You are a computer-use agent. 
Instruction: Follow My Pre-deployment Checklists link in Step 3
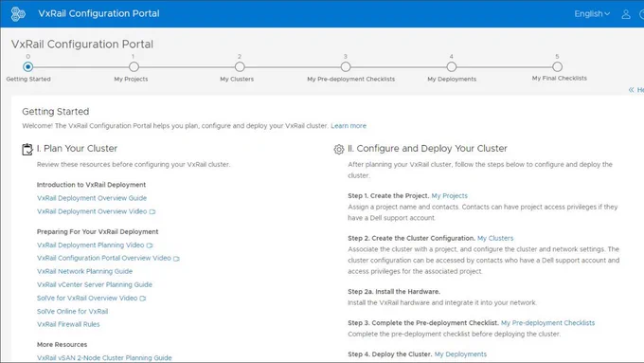[548, 323]
